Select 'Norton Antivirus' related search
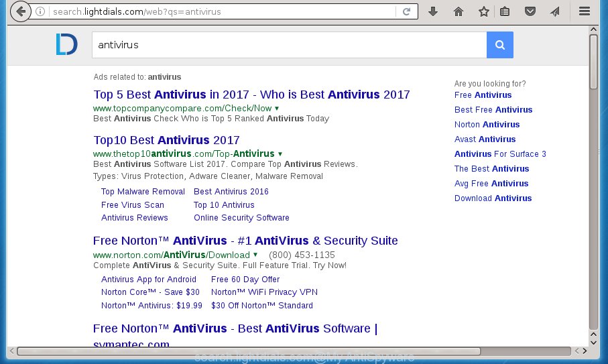The height and width of the screenshot is (364, 608). click(x=487, y=125)
